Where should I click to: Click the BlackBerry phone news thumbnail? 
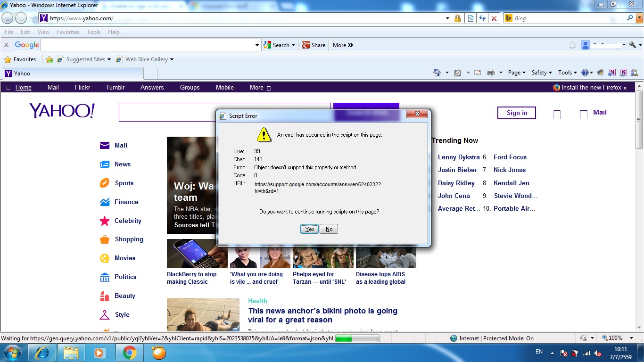point(197,254)
